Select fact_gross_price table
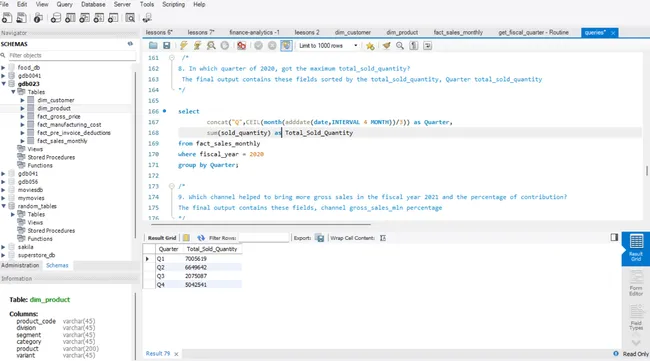Image resolution: width=650 pixels, height=361 pixels. coord(58,116)
